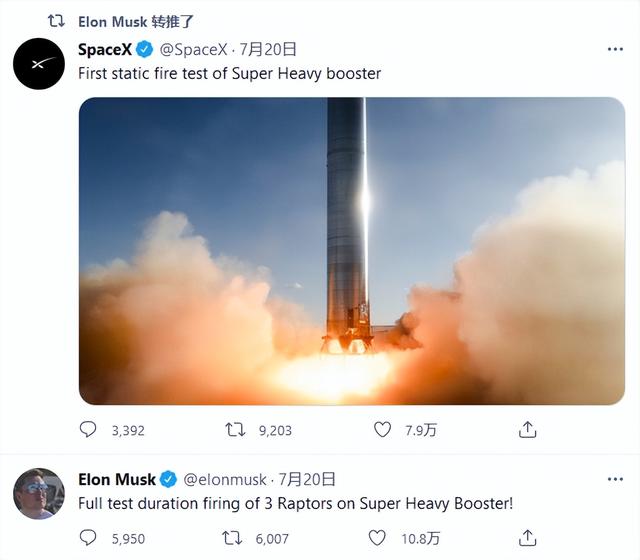Reply to the SpaceX static fire tweet

[89, 430]
